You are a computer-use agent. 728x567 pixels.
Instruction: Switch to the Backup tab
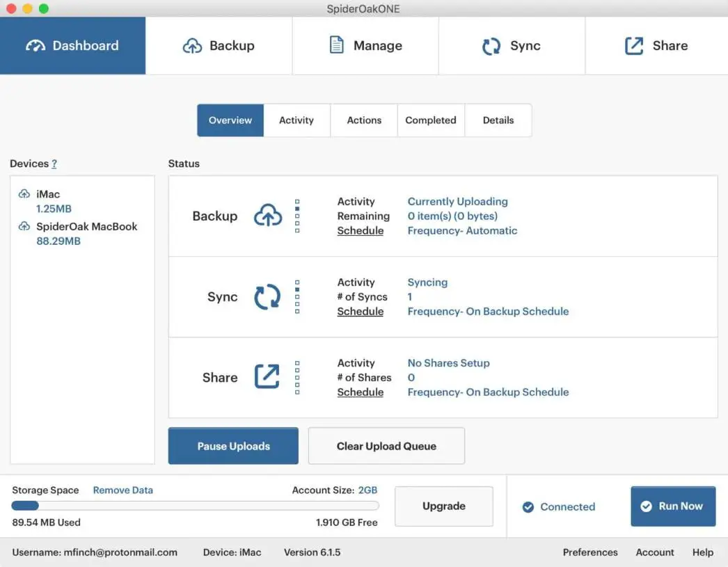[219, 45]
